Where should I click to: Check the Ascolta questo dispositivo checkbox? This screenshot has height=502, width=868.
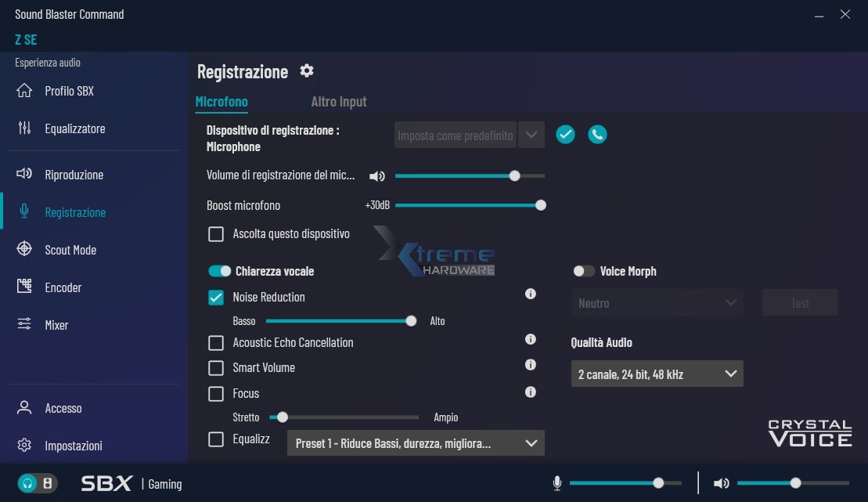pyautogui.click(x=216, y=234)
